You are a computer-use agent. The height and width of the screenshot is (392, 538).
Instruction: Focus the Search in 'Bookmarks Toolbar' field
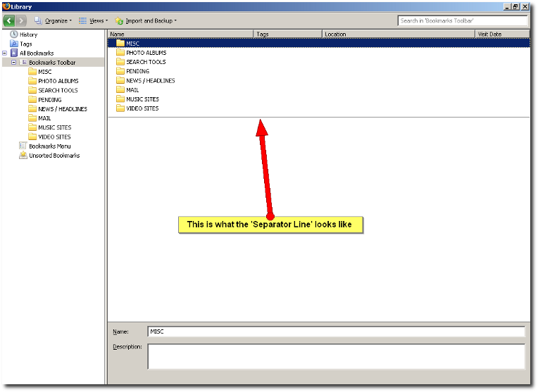tap(462, 20)
